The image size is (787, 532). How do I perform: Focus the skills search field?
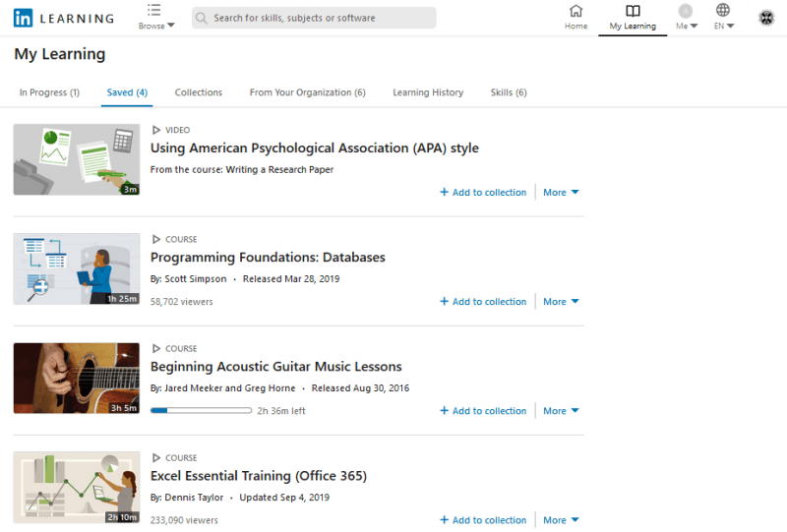[314, 18]
